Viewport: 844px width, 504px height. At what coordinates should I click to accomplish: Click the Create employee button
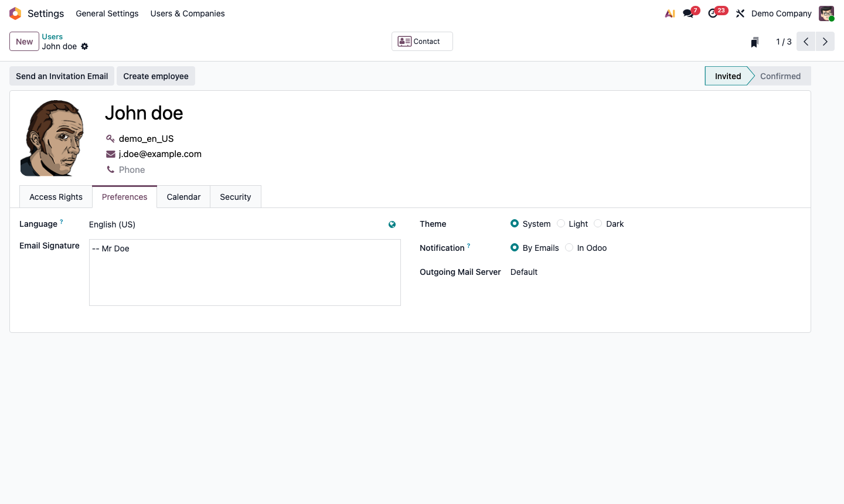tap(155, 76)
